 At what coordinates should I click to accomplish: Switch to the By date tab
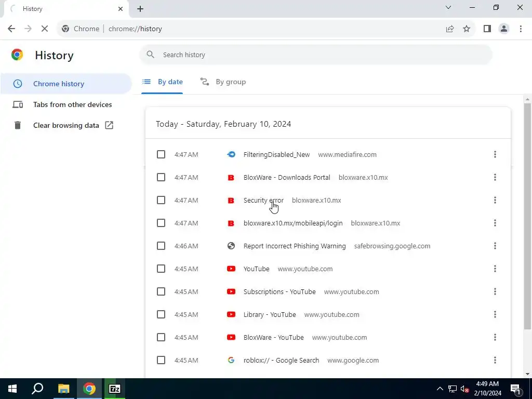click(x=162, y=82)
